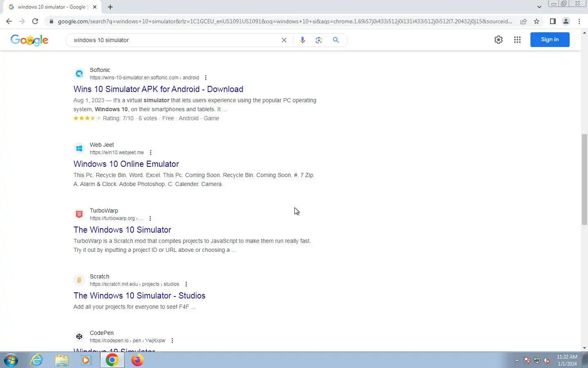
Task: Click the page vertical scrollbar thumb
Action: 584,179
